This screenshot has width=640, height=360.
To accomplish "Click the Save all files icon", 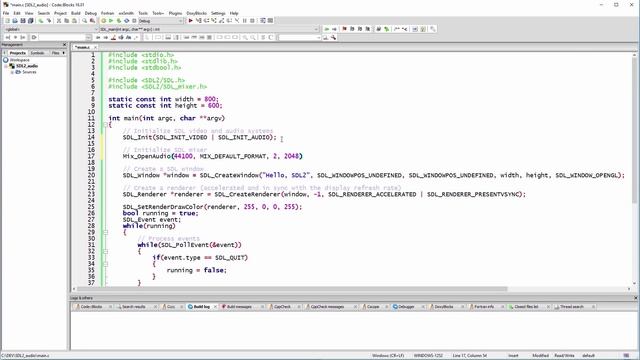I will (x=31, y=20).
